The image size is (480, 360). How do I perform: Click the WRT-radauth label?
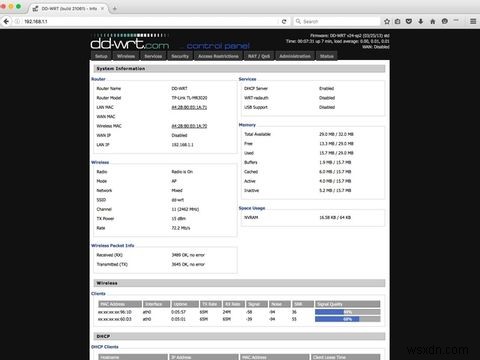coord(256,98)
